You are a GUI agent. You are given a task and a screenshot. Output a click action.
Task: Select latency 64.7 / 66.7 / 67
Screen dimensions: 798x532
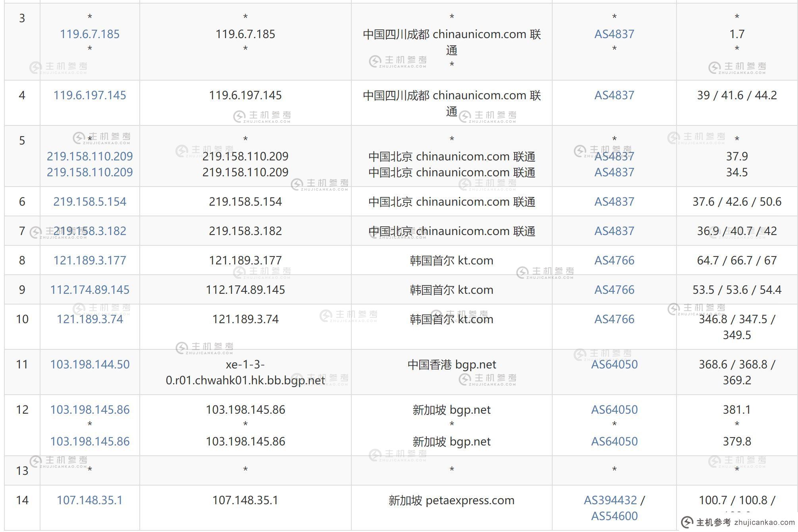pos(737,260)
